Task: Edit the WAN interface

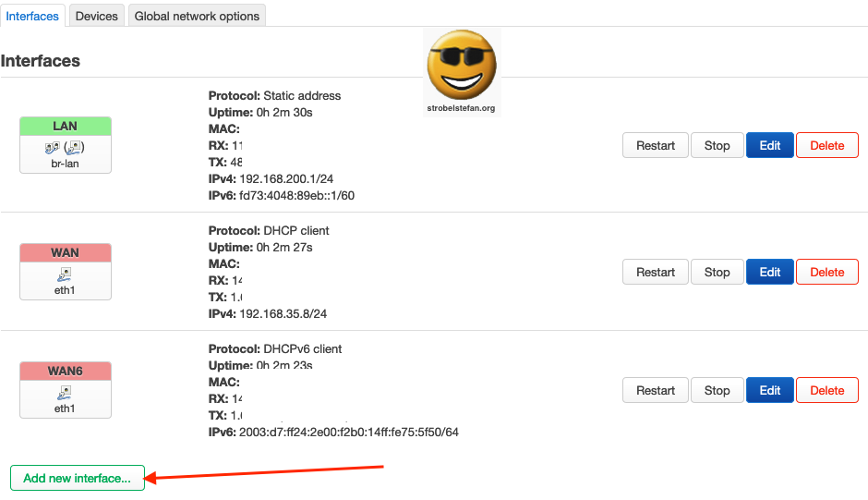Action: click(x=769, y=272)
